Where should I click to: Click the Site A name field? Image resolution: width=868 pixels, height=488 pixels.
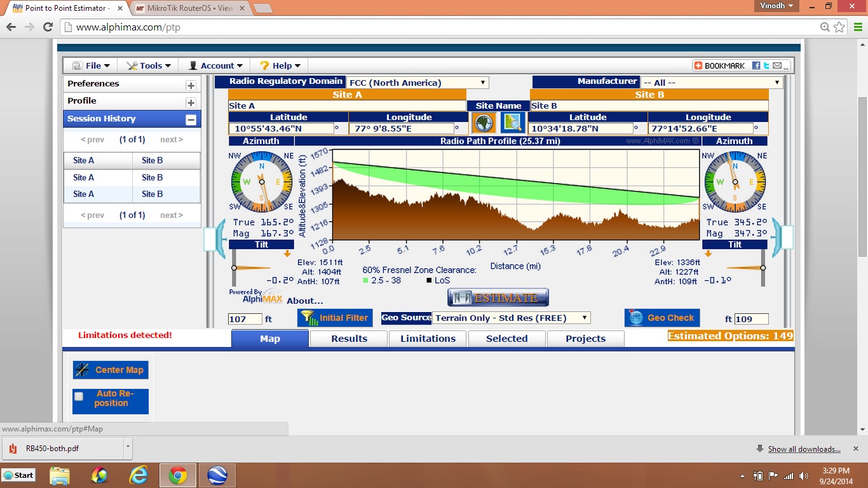[347, 105]
